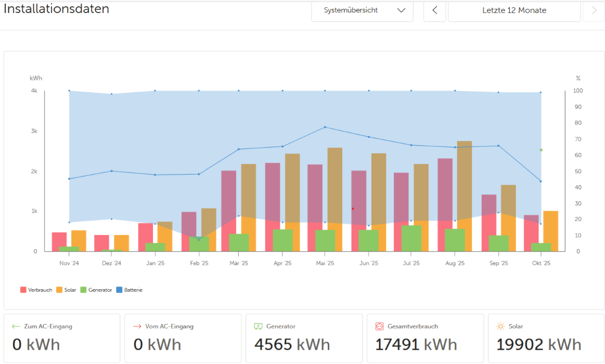Image resolution: width=605 pixels, height=364 pixels.
Task: Open the Letzte 12 Monate range selector
Action: click(514, 10)
